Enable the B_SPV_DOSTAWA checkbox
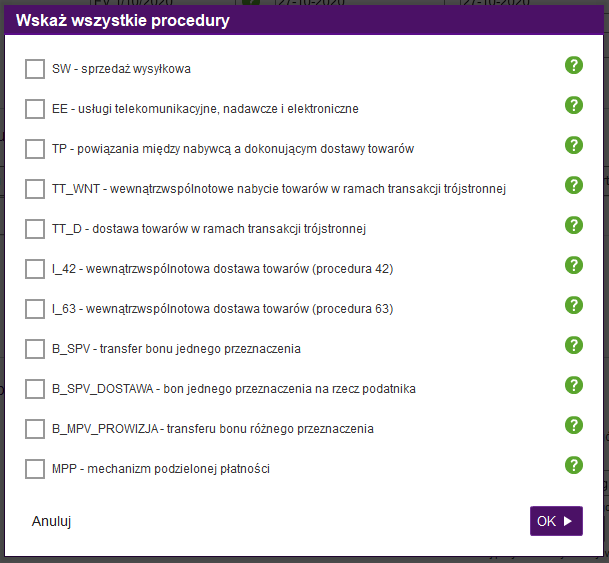The width and height of the screenshot is (609, 563). click(35, 389)
